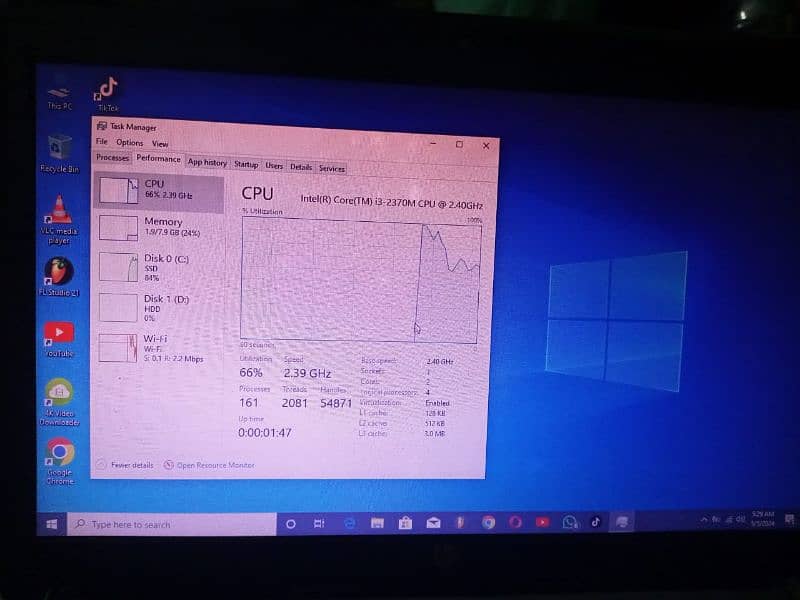Click the Open Resource Monitor link
The image size is (800, 600).
click(214, 465)
